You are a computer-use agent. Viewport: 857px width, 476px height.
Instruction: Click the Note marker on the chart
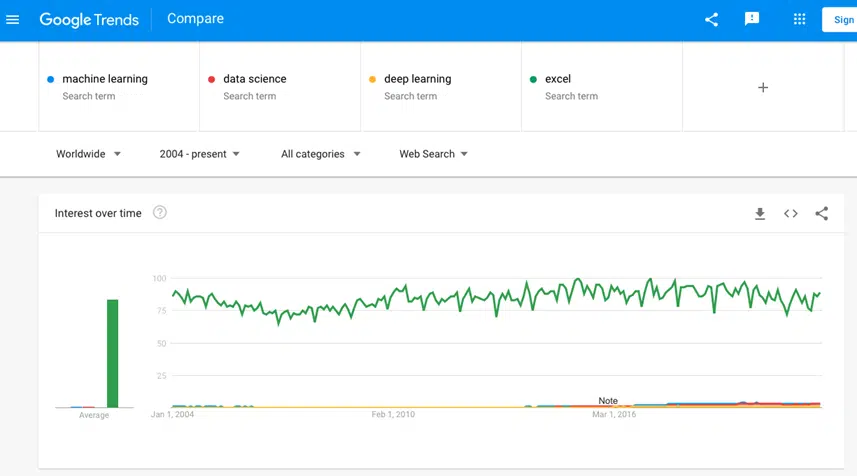click(608, 401)
